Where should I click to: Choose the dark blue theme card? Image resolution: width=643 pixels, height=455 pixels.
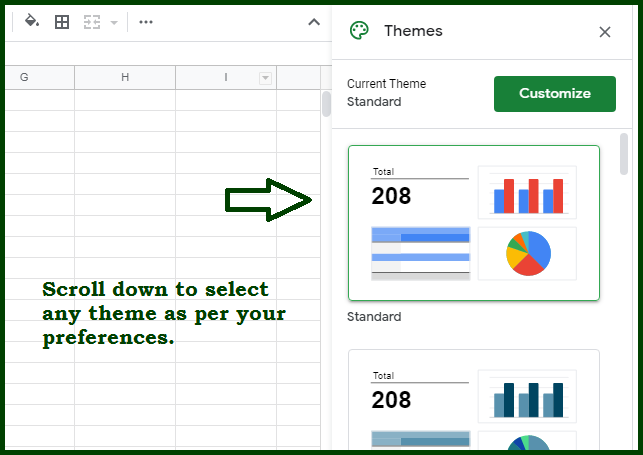click(474, 399)
